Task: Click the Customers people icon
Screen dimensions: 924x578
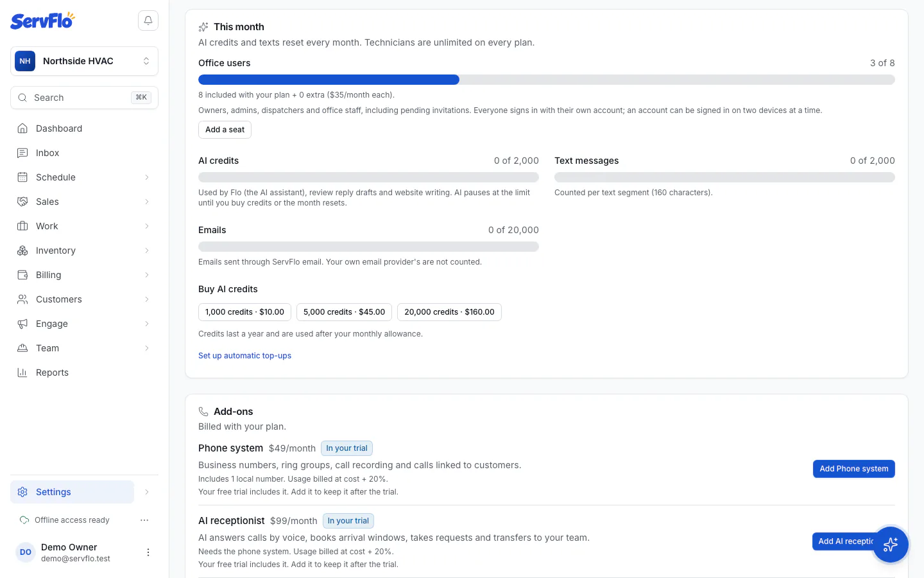Action: click(x=22, y=299)
